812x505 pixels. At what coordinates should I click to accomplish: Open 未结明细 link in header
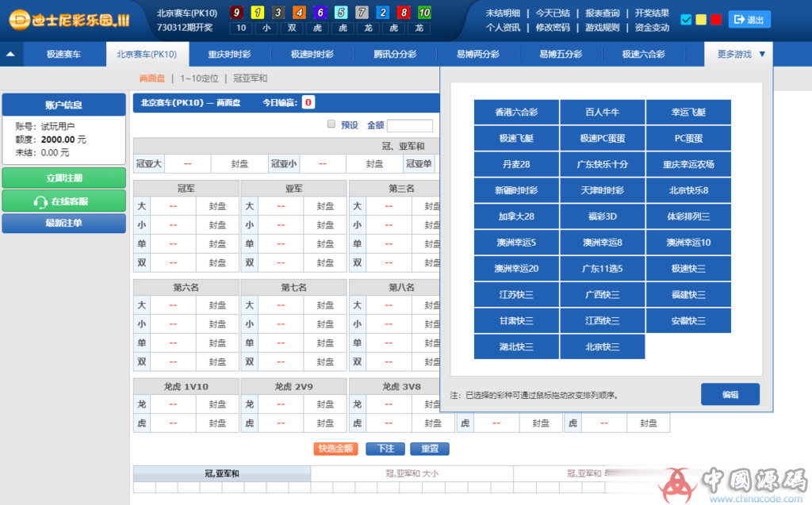pyautogui.click(x=503, y=13)
